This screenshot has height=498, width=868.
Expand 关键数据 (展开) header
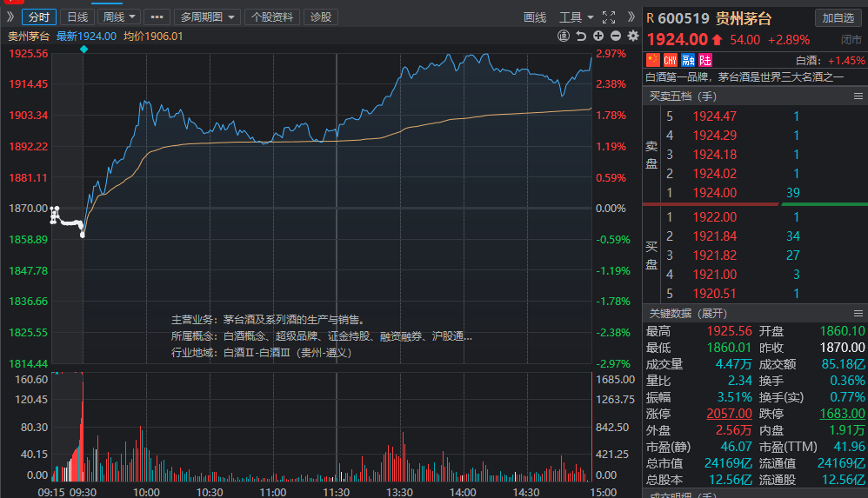tap(688, 314)
